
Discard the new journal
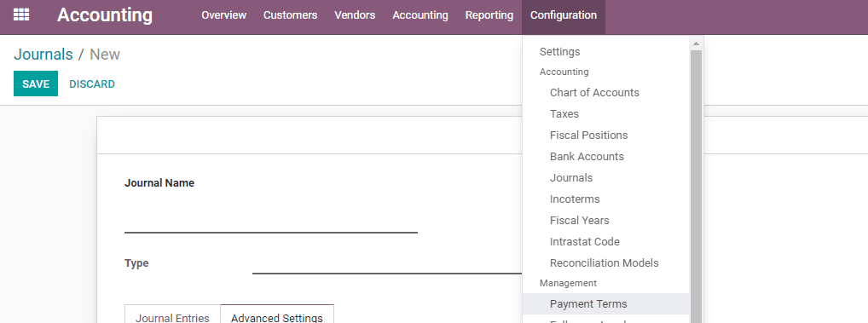click(92, 84)
